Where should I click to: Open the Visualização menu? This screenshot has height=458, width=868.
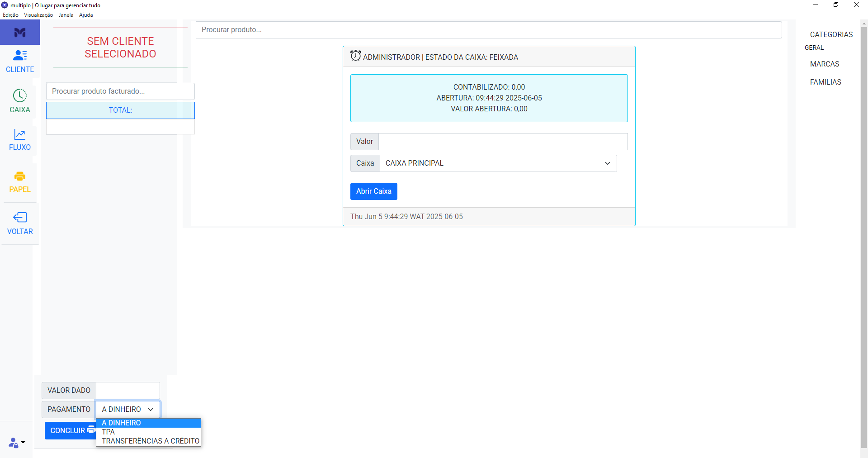click(38, 15)
